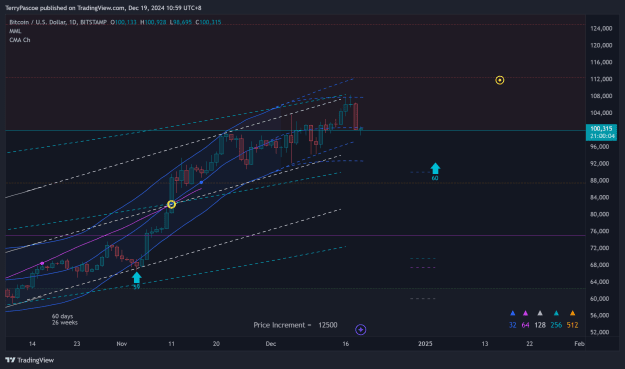Click the Dec label on the date axis

pos(271,344)
